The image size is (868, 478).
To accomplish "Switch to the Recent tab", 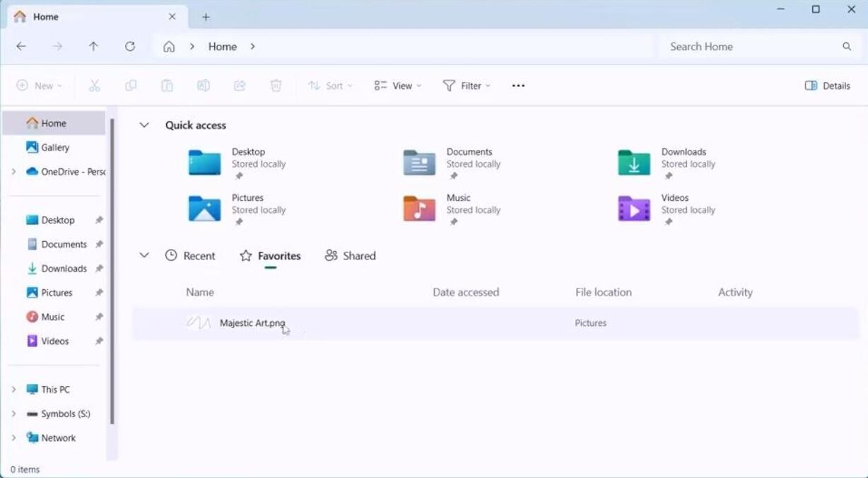I will [190, 255].
